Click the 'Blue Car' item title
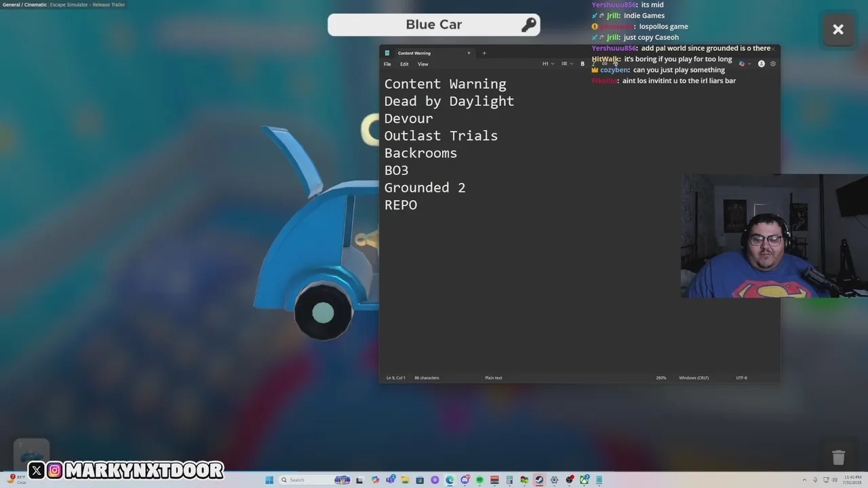The image size is (868, 488). click(x=434, y=24)
